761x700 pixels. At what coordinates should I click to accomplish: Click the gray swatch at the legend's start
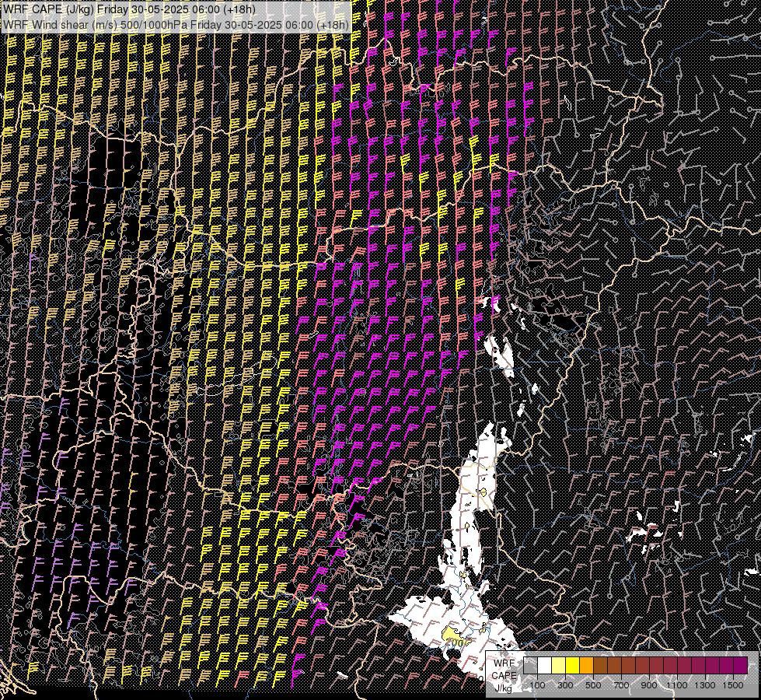pos(530,665)
